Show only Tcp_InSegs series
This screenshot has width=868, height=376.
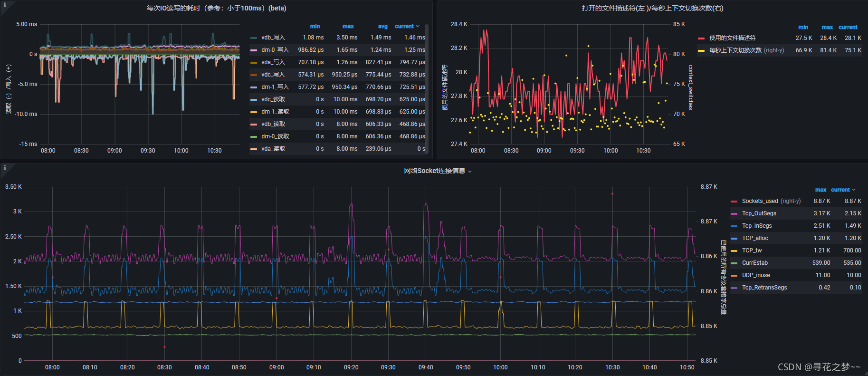click(757, 226)
